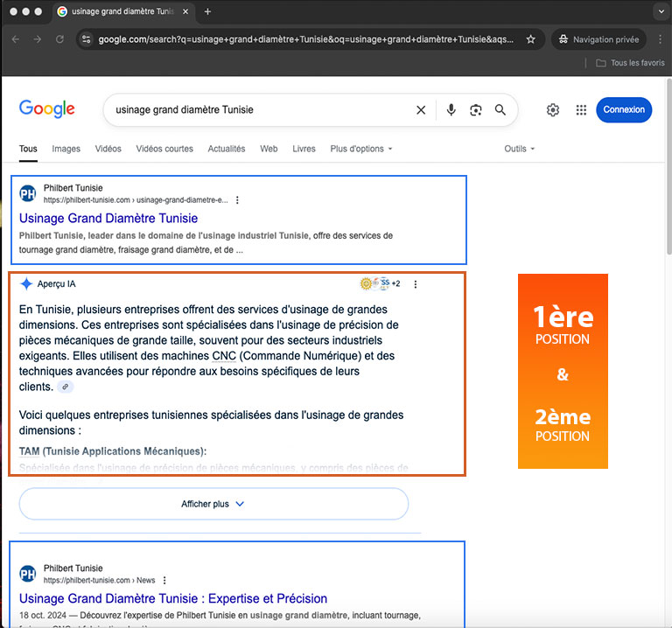Select the Actualités tab
Screen dimensions: 672x628
227,149
